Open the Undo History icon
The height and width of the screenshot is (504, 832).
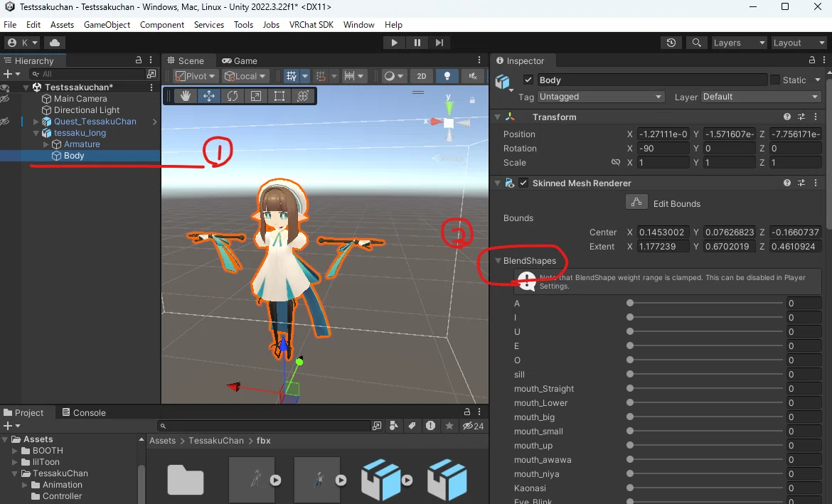coord(671,43)
